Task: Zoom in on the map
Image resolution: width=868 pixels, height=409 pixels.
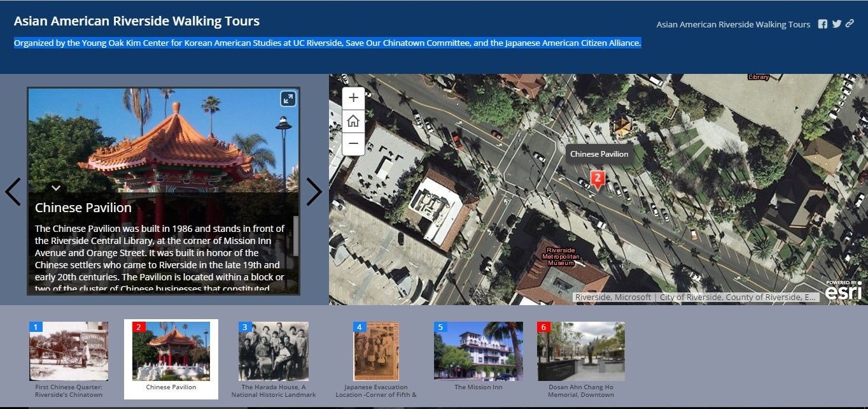Action: [353, 98]
